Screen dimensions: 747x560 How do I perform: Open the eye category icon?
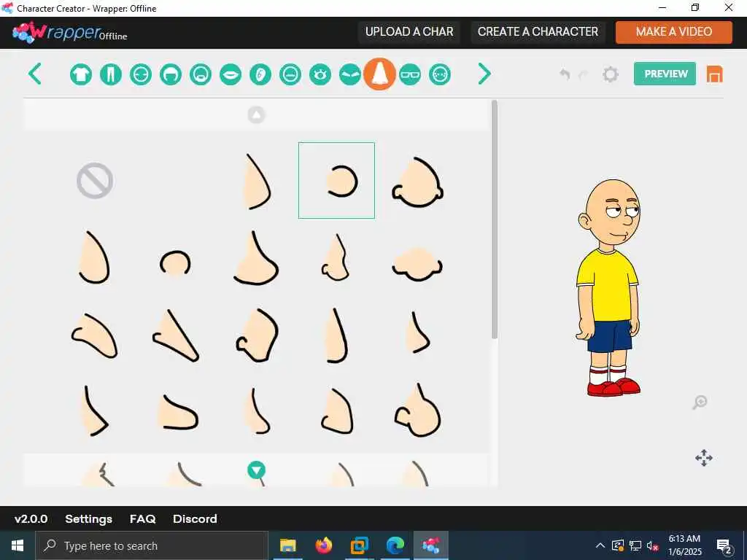(x=320, y=75)
